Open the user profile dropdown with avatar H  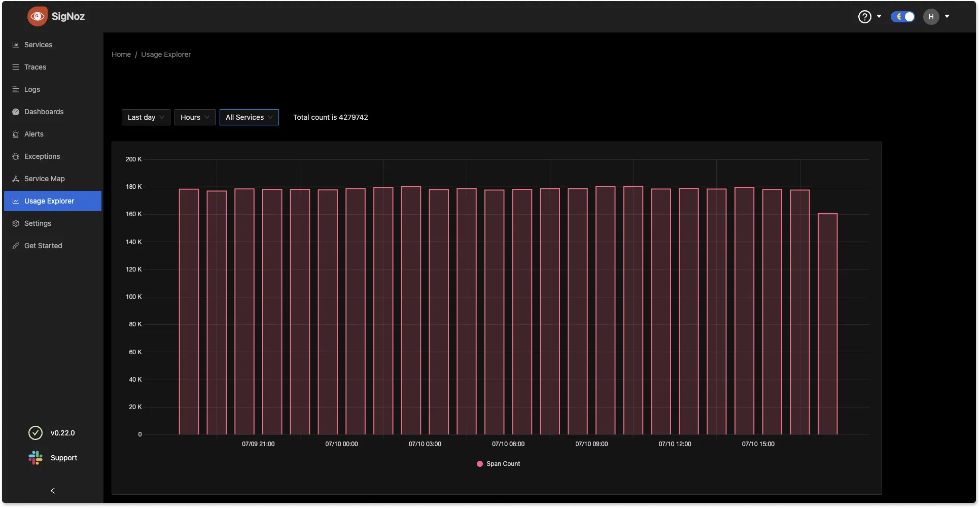pyautogui.click(x=937, y=16)
